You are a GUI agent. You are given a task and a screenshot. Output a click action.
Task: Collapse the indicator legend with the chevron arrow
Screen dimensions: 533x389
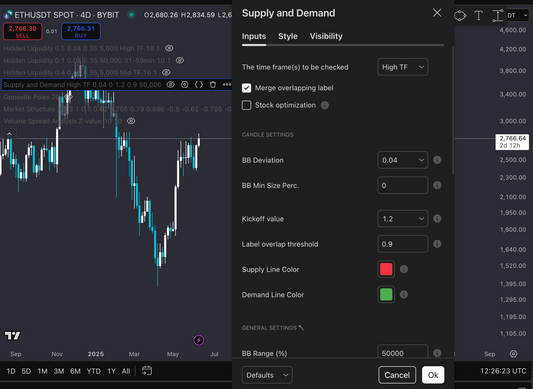9,134
